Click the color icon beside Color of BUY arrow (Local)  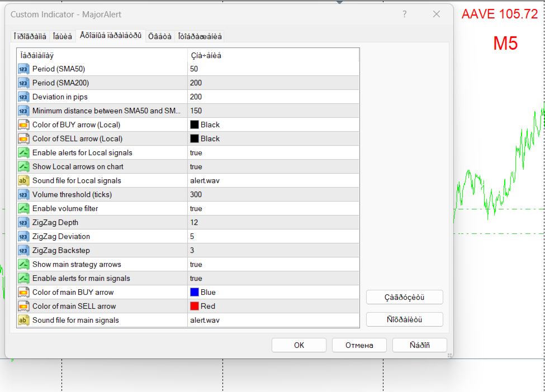click(x=23, y=125)
